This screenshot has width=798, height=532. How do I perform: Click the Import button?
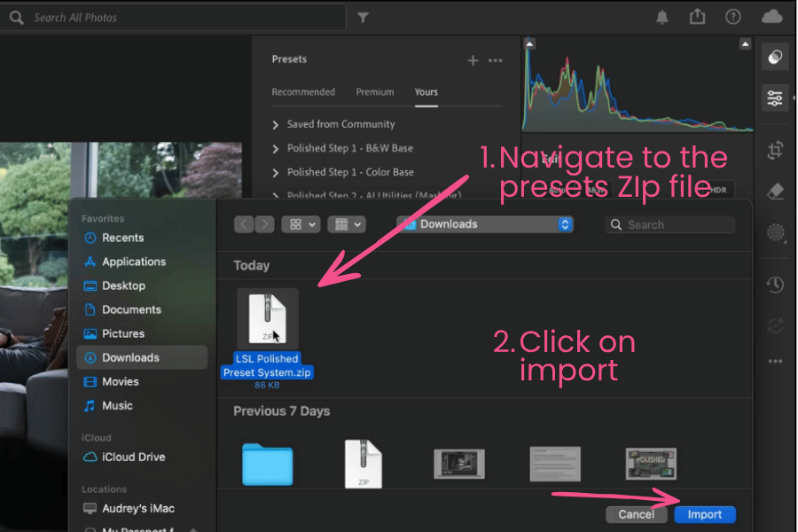pos(705,514)
